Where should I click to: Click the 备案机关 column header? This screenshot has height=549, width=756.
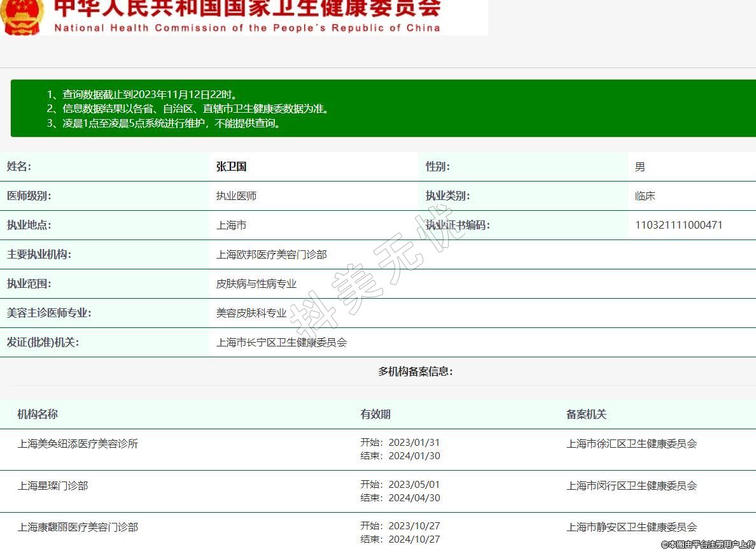tap(586, 415)
